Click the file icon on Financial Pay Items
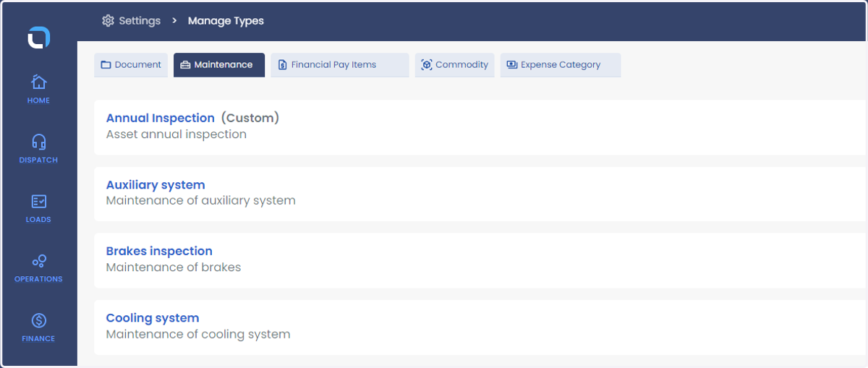The height and width of the screenshot is (368, 868). [x=283, y=65]
